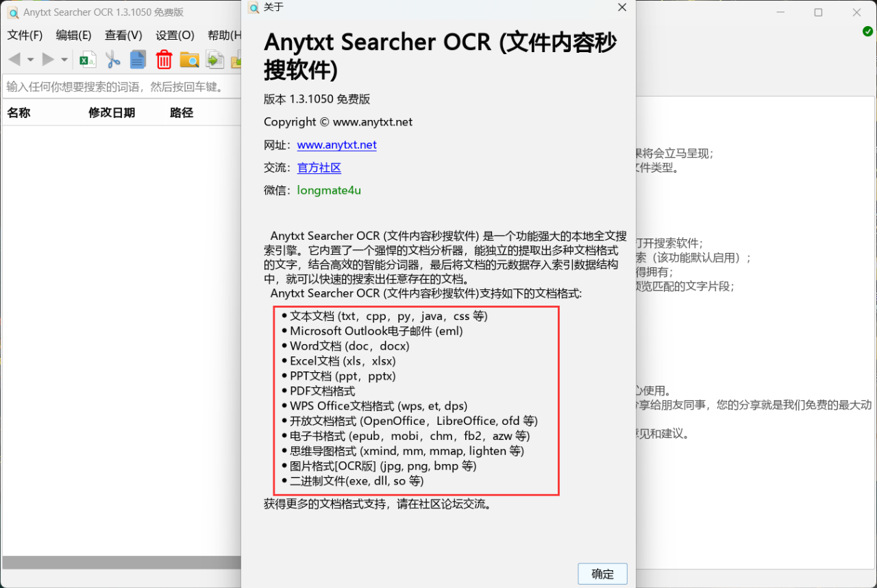Image resolution: width=877 pixels, height=588 pixels.
Task: Click the blue document copy icon
Action: (138, 60)
